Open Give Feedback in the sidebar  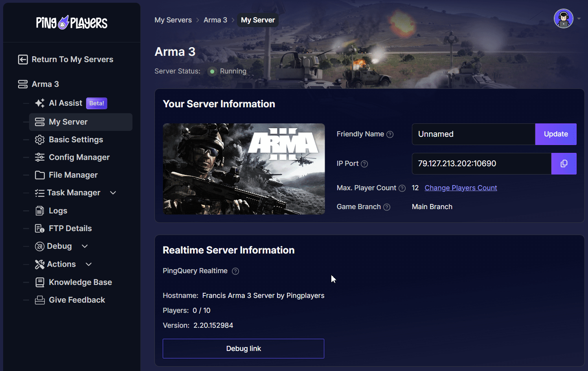pyautogui.click(x=77, y=300)
